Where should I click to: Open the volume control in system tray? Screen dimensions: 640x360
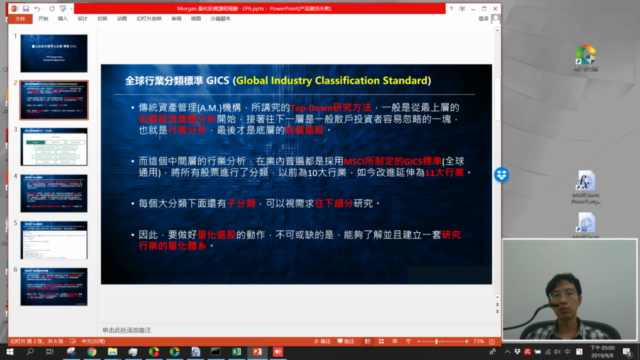pyautogui.click(x=558, y=352)
